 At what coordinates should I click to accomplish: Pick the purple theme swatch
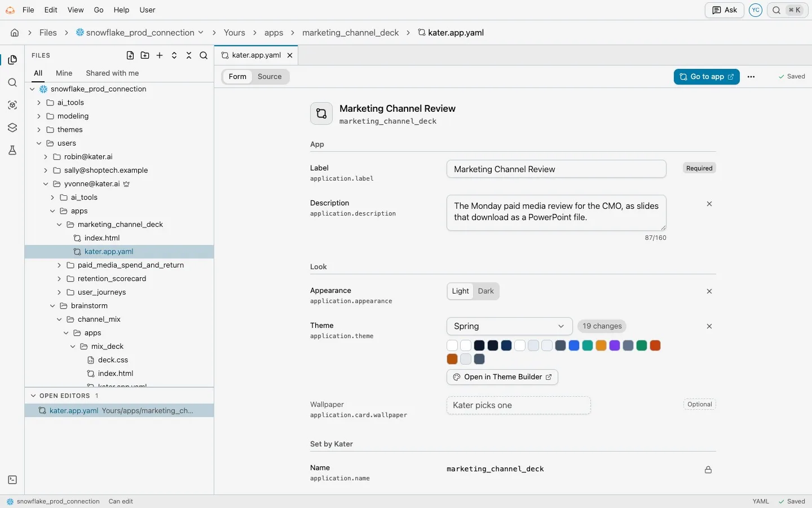coord(615,345)
